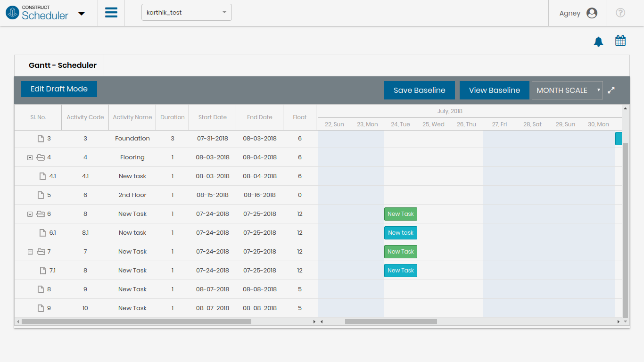
Task: Click the folder icon of row 6
Action: pyautogui.click(x=41, y=214)
